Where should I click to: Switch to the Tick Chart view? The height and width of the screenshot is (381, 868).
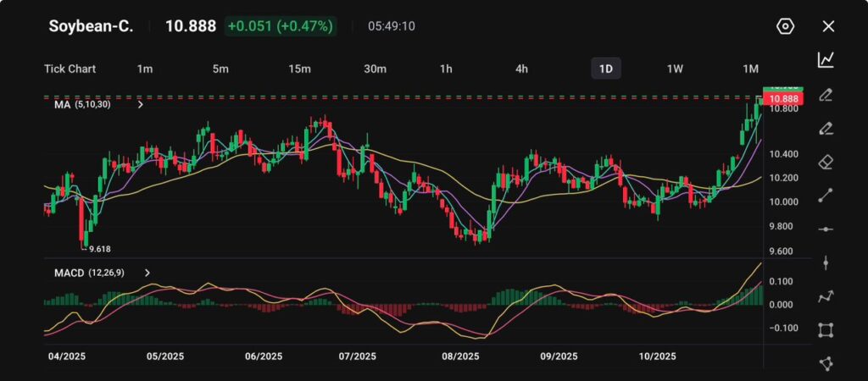pos(70,69)
